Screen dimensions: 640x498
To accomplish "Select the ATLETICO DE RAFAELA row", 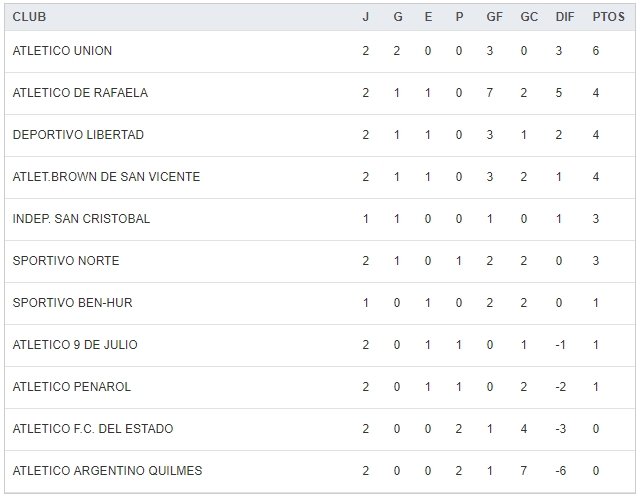I will (80, 93).
